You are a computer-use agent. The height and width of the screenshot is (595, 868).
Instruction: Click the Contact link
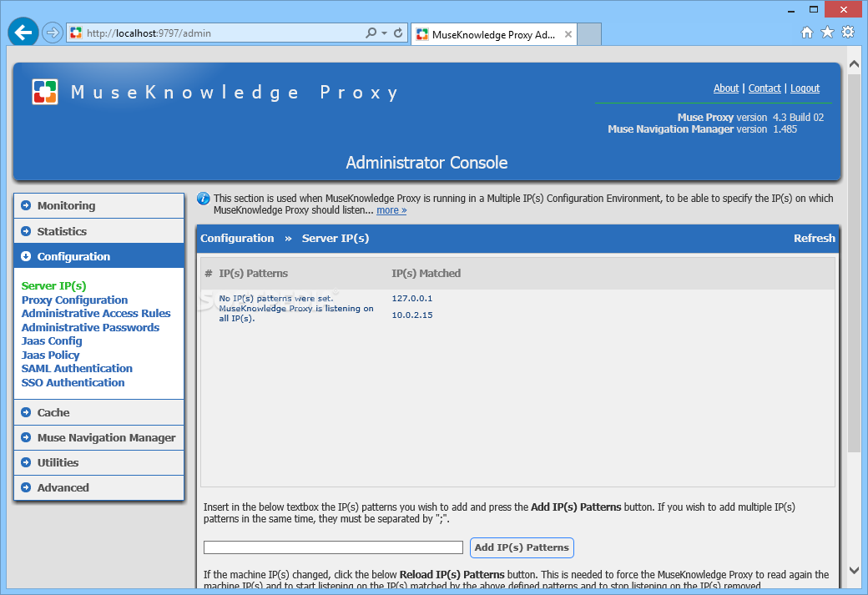(x=765, y=88)
